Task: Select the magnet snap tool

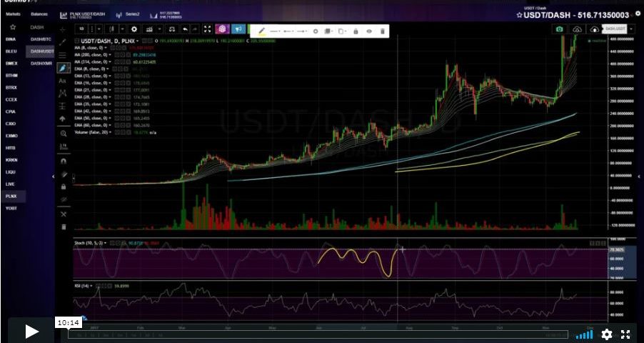Action: click(x=63, y=159)
